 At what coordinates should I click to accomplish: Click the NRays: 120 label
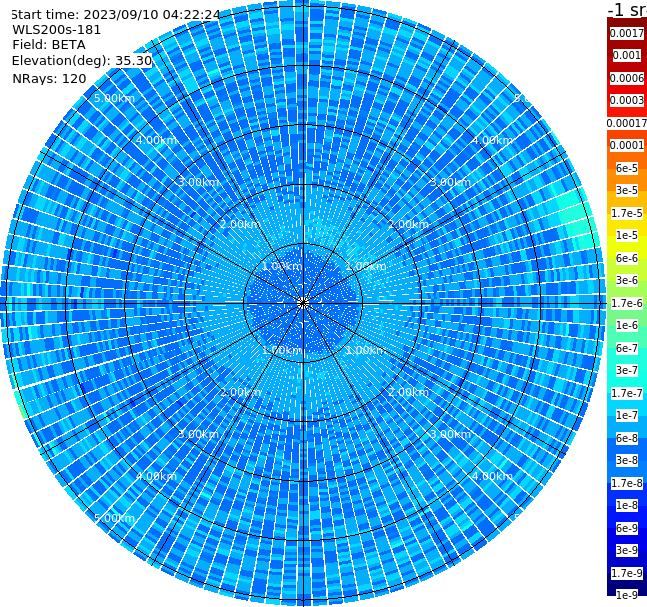[49, 78]
